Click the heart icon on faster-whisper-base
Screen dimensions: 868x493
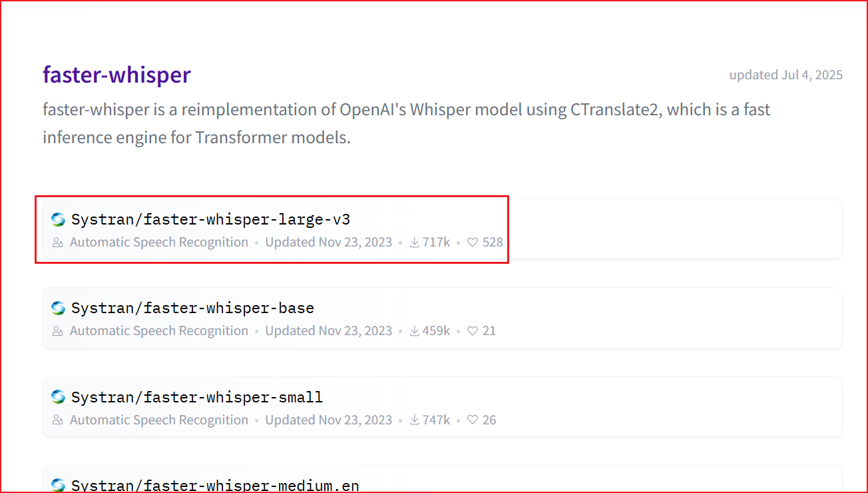pos(473,331)
